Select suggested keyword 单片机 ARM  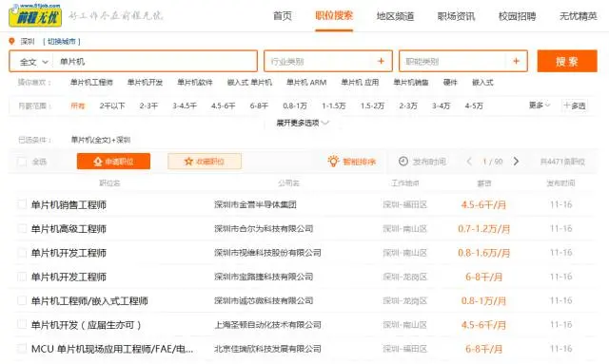(x=306, y=83)
